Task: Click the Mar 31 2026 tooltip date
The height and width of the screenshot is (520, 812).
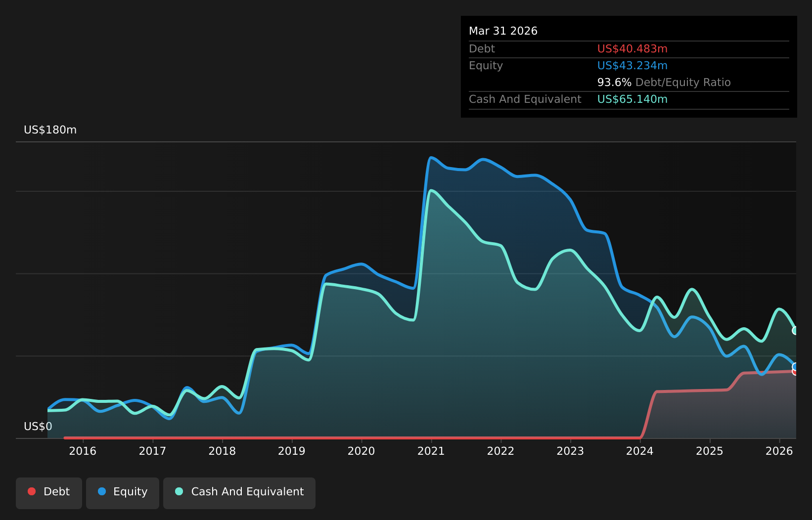Action: [x=503, y=31]
